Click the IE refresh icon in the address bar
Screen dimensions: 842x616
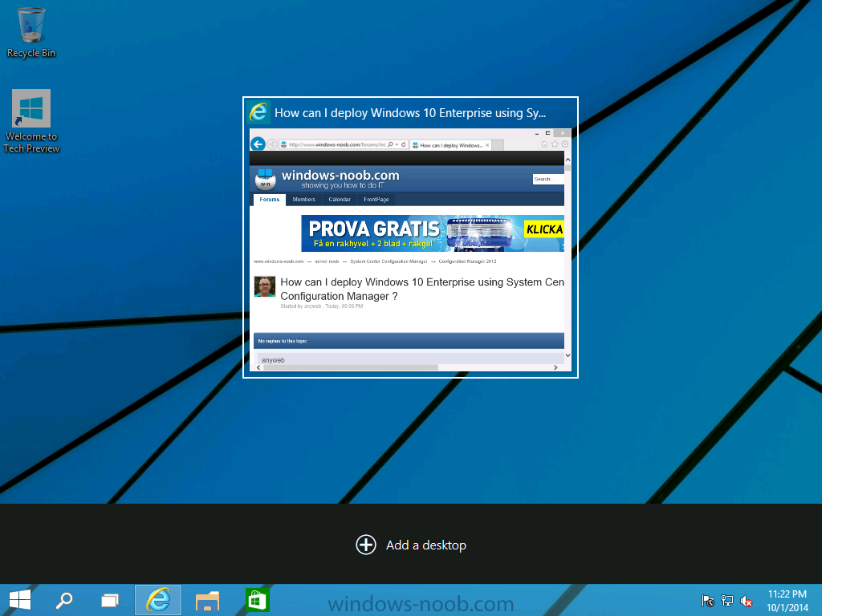tap(404, 144)
